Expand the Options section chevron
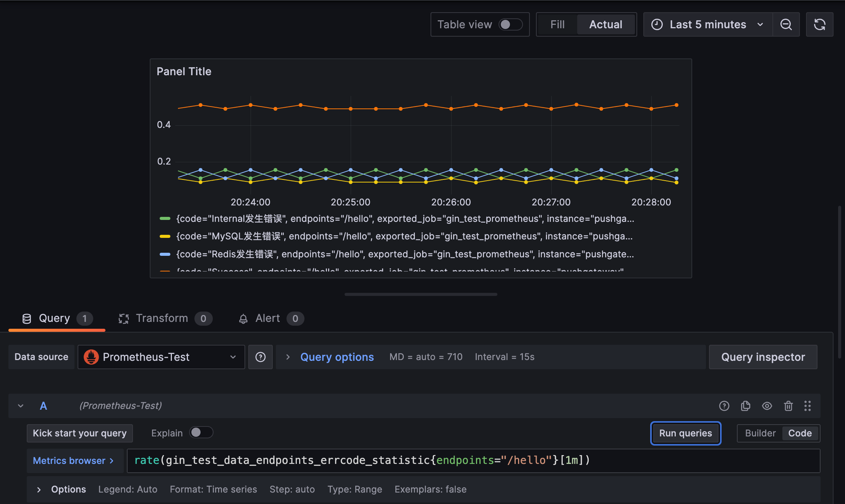 39,489
